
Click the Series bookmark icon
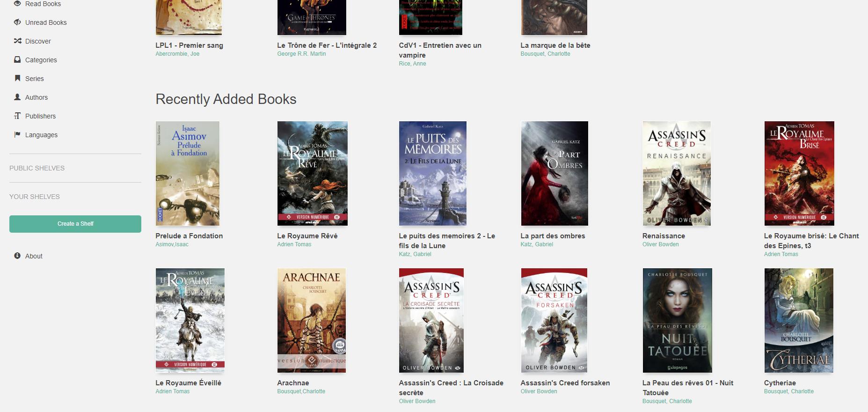click(17, 78)
